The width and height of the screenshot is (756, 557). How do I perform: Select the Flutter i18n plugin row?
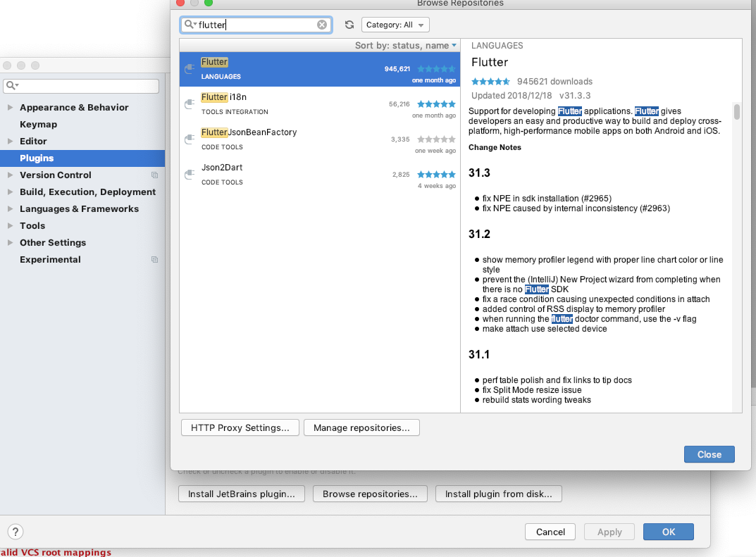tap(320, 104)
